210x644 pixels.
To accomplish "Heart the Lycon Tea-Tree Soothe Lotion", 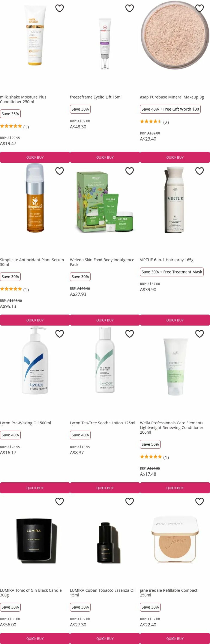I will [x=129, y=334].
